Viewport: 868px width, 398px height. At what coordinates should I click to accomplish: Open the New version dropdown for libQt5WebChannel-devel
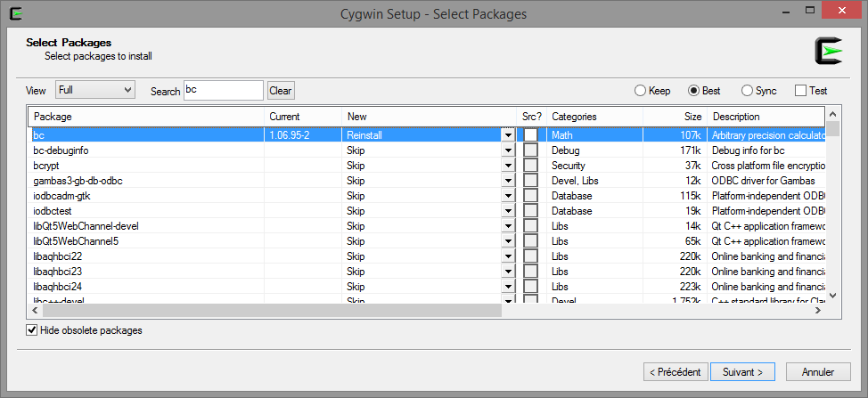click(508, 226)
